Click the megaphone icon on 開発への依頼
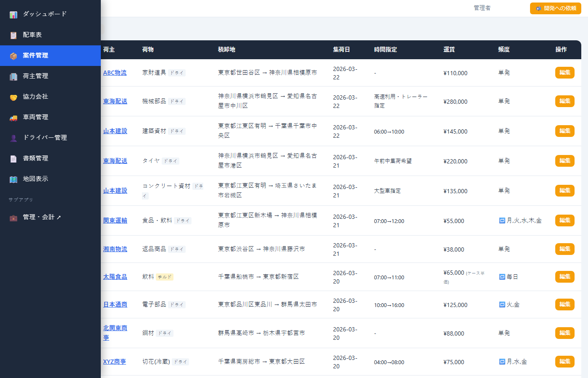 point(538,8)
